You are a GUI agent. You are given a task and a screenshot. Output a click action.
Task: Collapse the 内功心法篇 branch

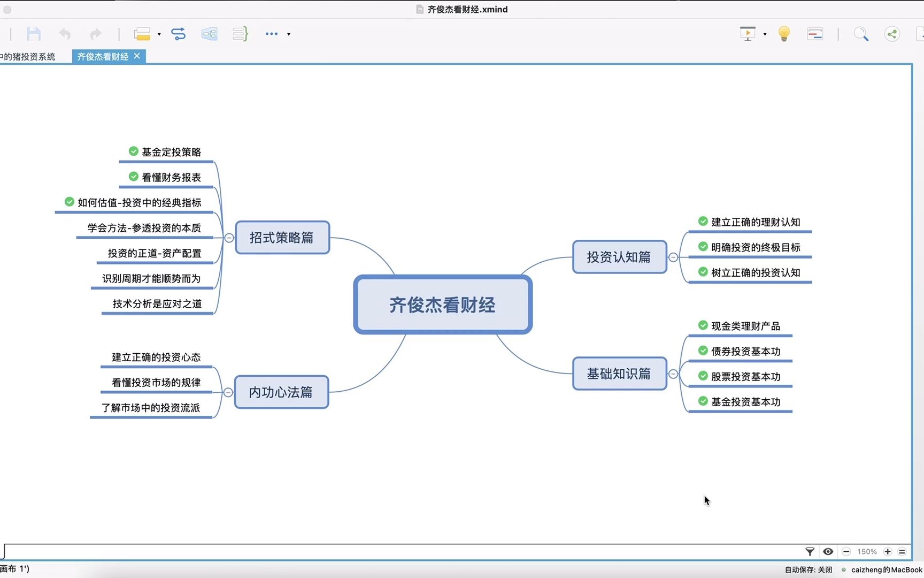point(228,392)
